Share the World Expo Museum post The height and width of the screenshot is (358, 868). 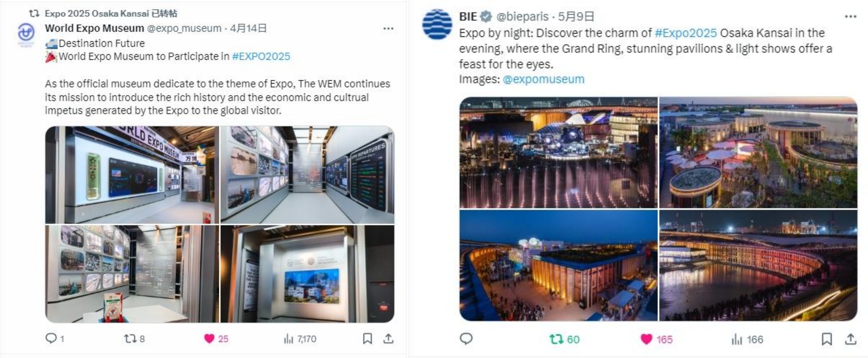click(389, 338)
